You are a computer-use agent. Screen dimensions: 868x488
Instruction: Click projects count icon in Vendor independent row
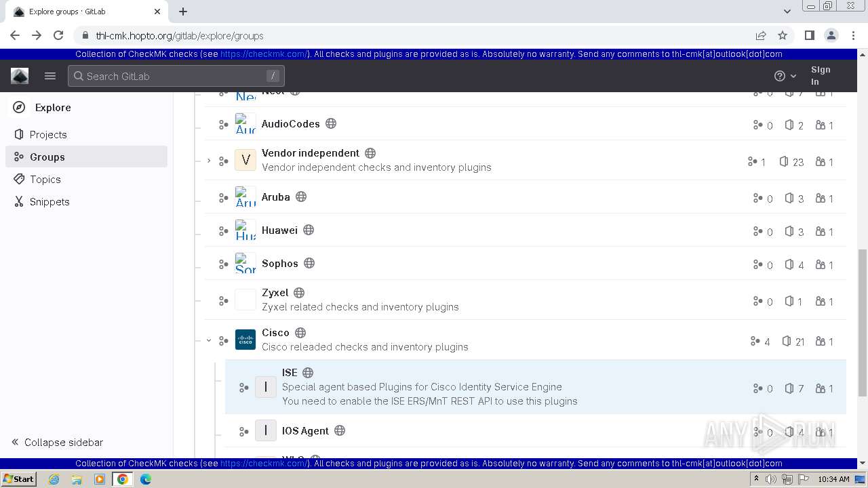click(x=784, y=161)
